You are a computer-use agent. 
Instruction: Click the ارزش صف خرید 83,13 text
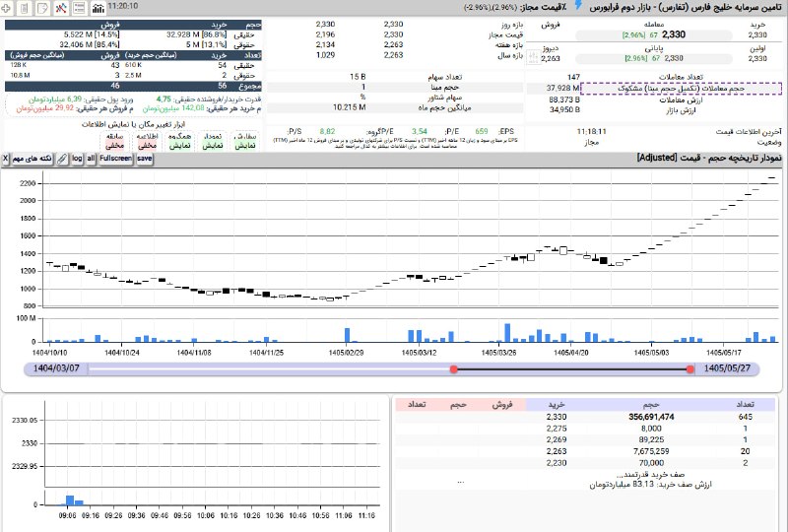point(651,485)
